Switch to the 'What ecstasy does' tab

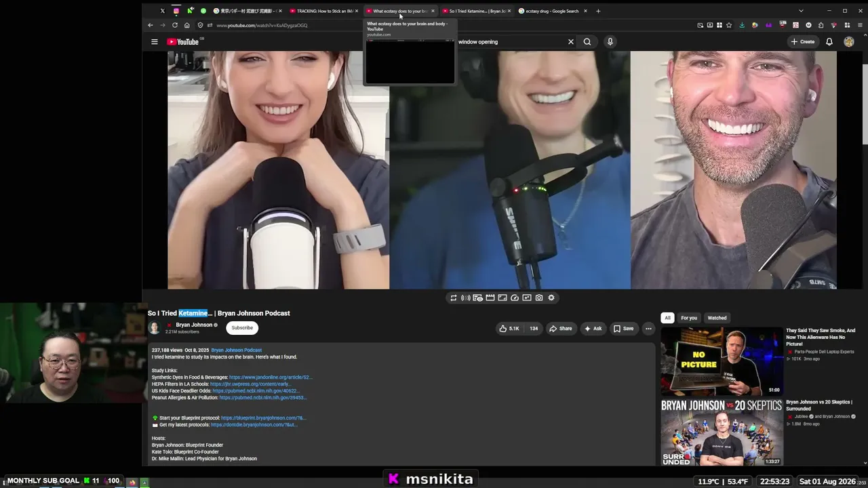click(401, 11)
